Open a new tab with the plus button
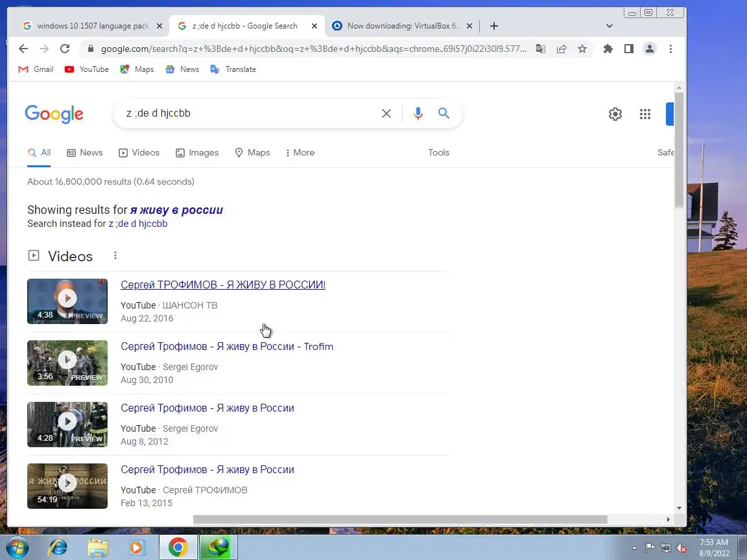Screen dimensions: 747x560 pyautogui.click(x=494, y=26)
